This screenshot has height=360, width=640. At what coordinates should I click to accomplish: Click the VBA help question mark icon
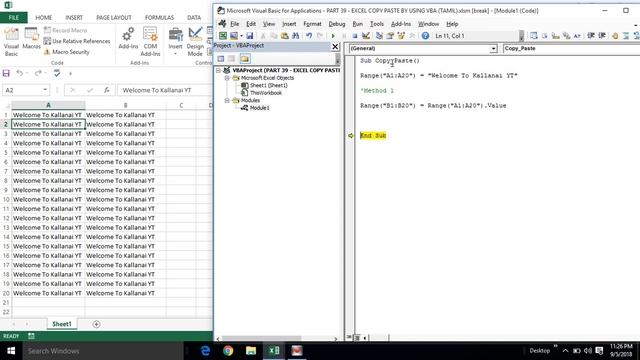click(x=425, y=36)
